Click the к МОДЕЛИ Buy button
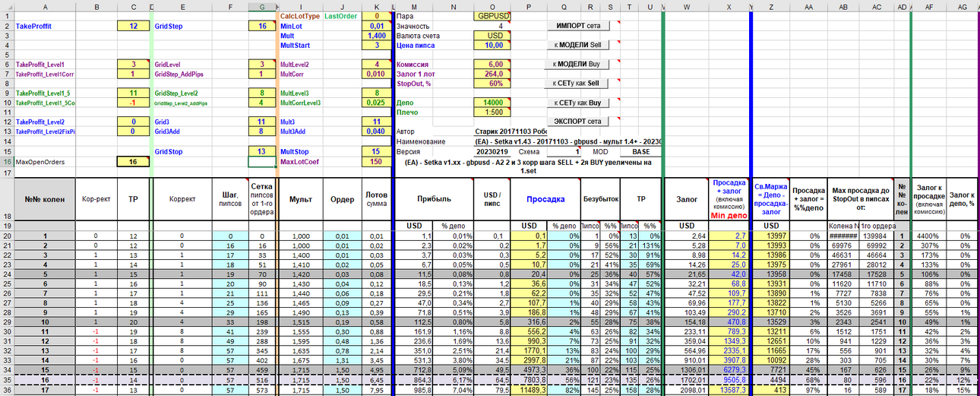The height and width of the screenshot is (396, 980). tap(578, 64)
